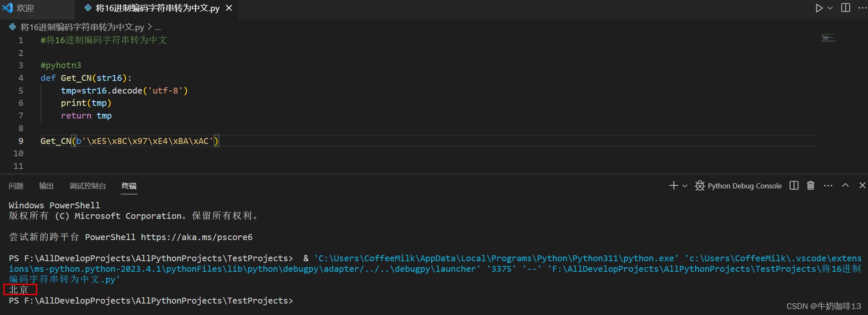Select the 终端 panel tab
868x315 pixels.
pyautogui.click(x=129, y=186)
